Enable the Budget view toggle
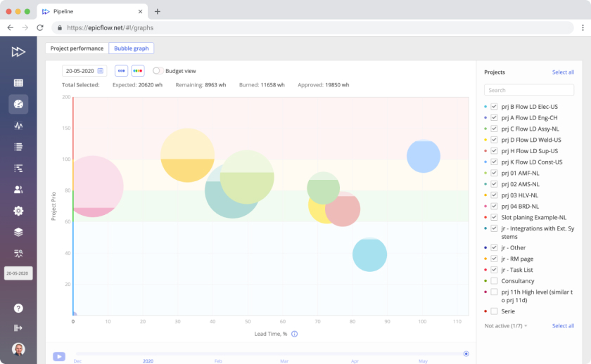The width and height of the screenshot is (591, 364). click(x=158, y=71)
